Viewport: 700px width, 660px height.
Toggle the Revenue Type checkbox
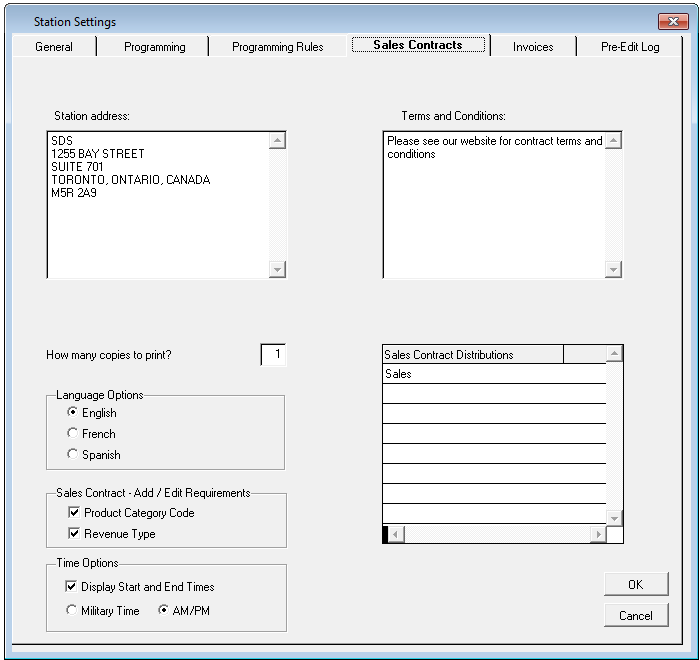(x=72, y=534)
